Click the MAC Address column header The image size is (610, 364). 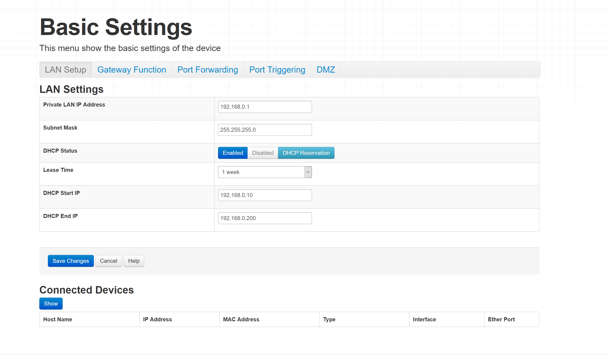[x=241, y=319]
